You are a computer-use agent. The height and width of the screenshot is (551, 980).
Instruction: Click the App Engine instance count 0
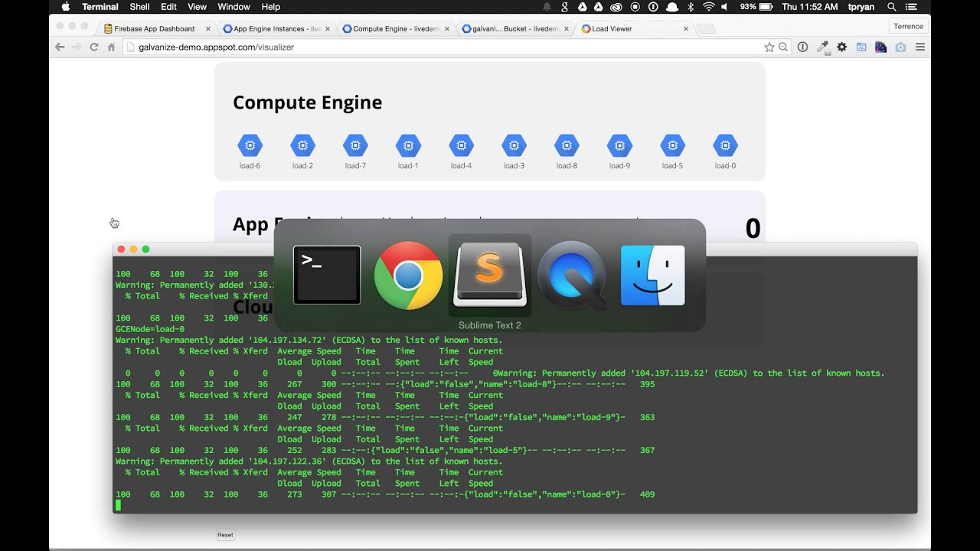[x=753, y=229]
